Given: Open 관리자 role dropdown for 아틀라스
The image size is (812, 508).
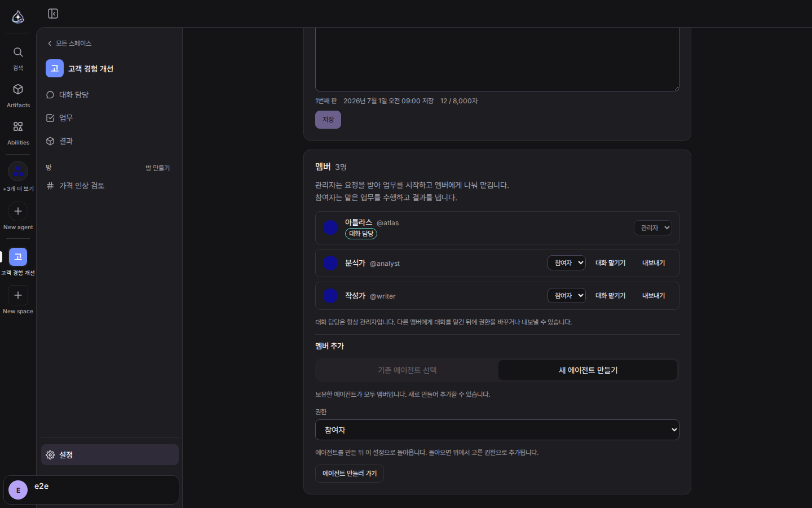Looking at the screenshot, I should tap(653, 227).
